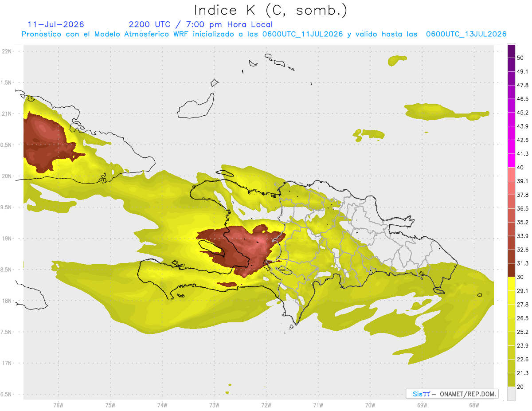Click the latitude axis label "18N"
The image size is (532, 411).
point(7,301)
